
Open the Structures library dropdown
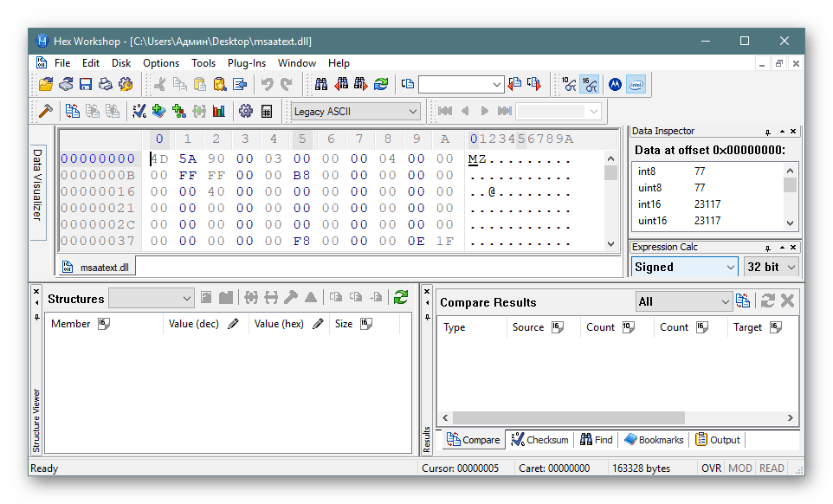tap(151, 299)
